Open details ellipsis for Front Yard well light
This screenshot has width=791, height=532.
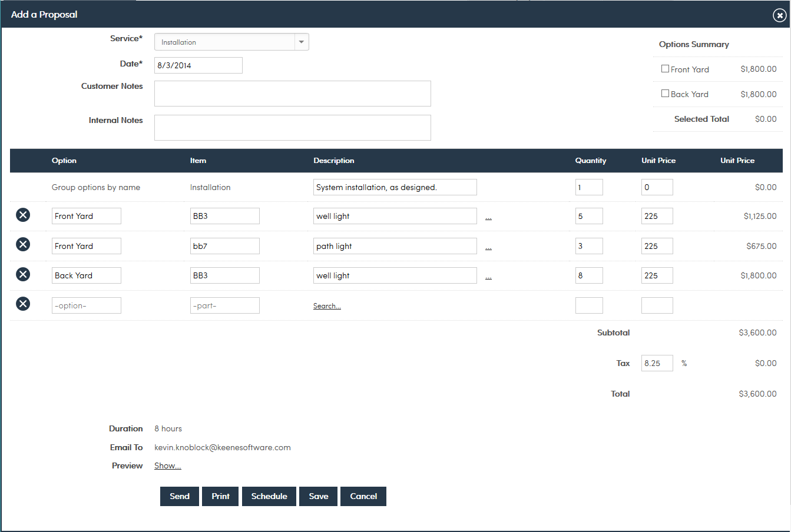point(488,217)
